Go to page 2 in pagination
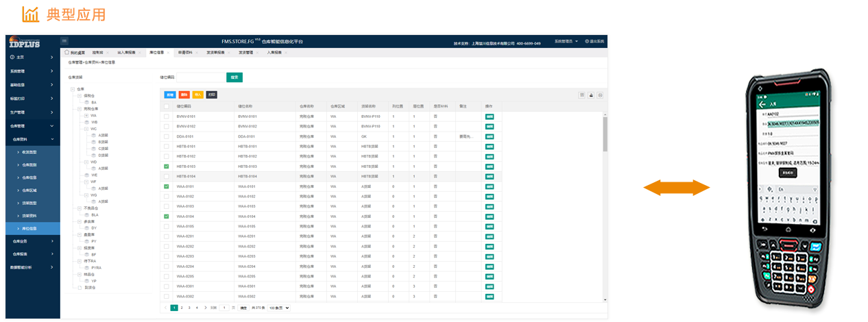 coord(181,308)
